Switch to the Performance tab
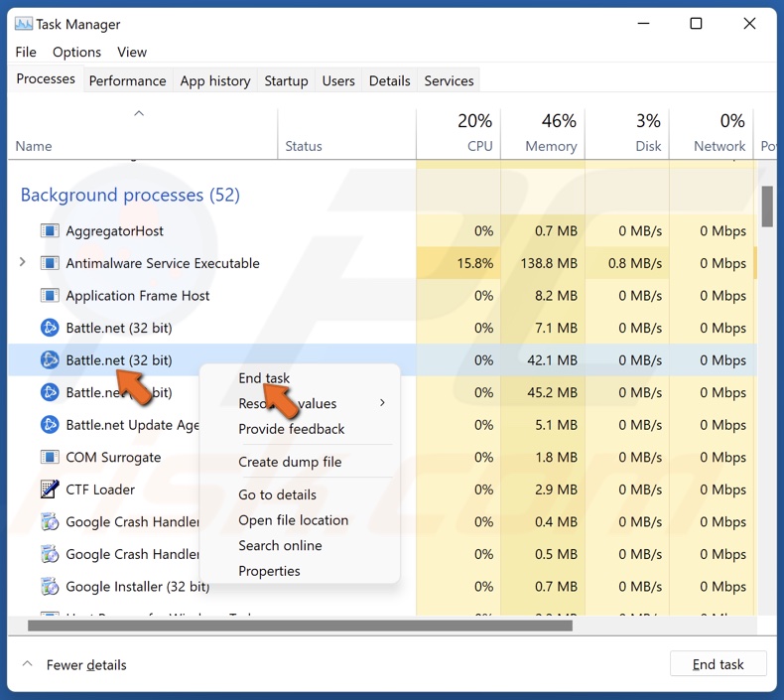The height and width of the screenshot is (700, 784). [x=127, y=80]
